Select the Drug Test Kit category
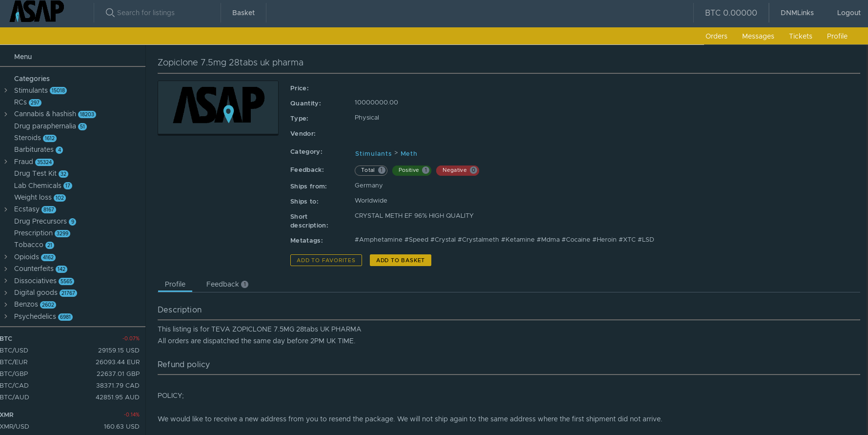The height and width of the screenshot is (435, 868). pos(35,173)
